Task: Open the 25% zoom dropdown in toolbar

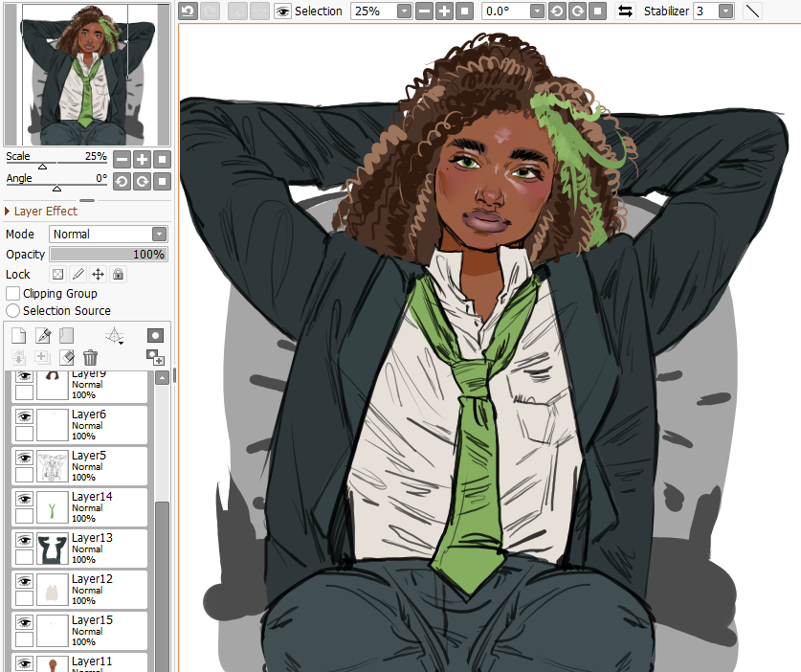Action: (404, 11)
